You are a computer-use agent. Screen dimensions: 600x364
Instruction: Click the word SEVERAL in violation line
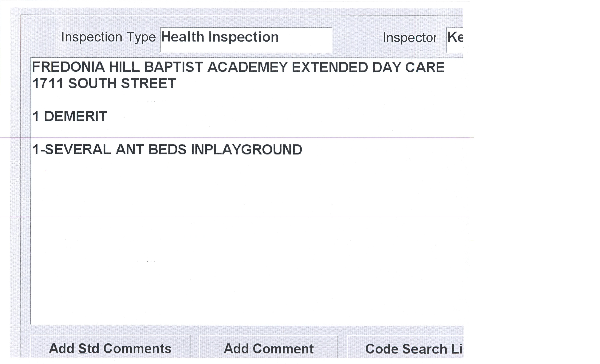[x=78, y=149]
